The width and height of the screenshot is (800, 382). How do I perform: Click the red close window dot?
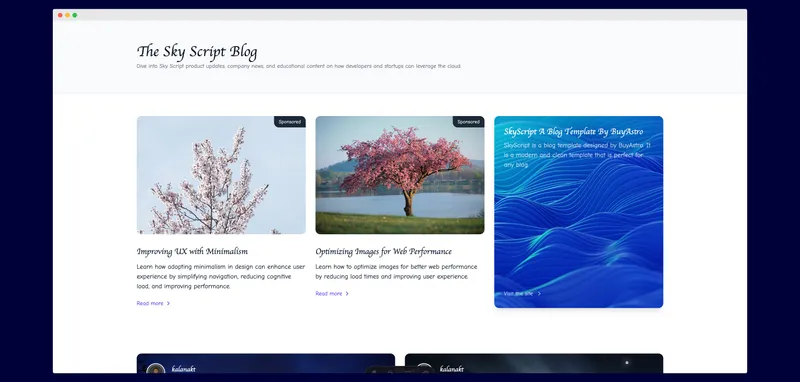[x=60, y=15]
